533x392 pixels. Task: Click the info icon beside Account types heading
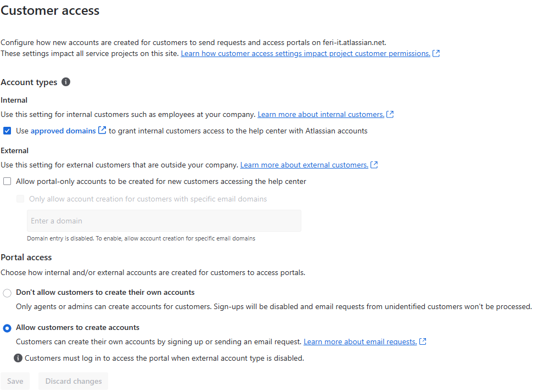[66, 82]
